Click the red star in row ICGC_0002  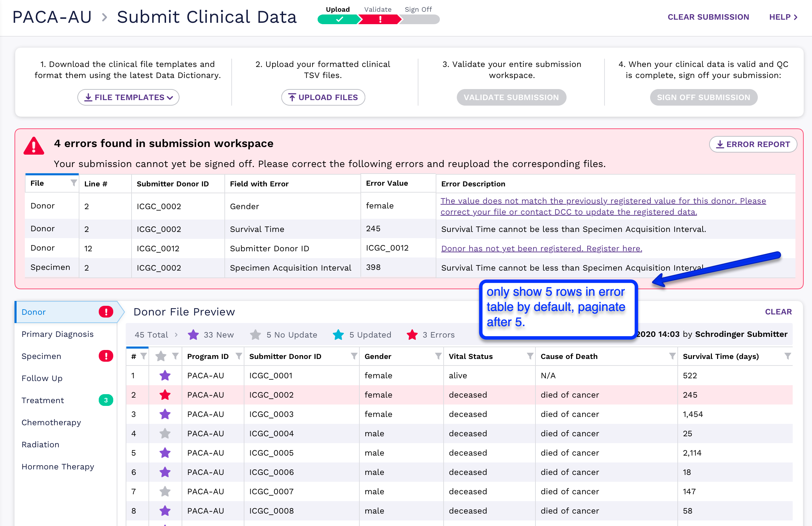point(165,394)
